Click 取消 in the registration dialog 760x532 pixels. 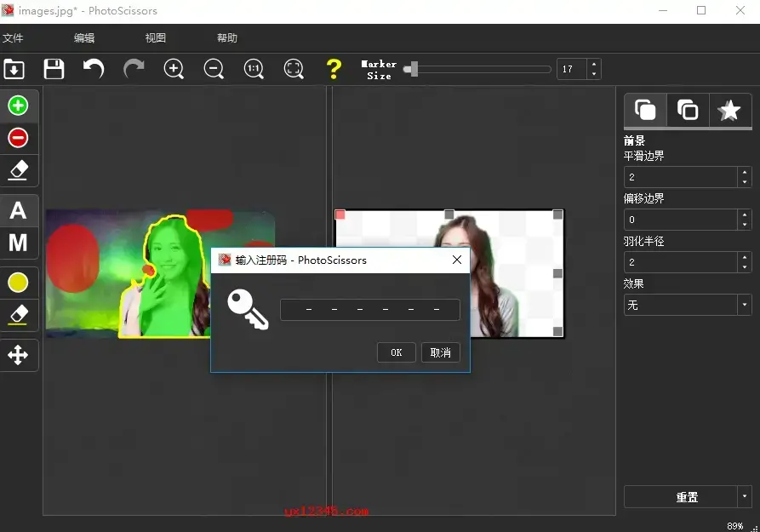[x=441, y=352]
